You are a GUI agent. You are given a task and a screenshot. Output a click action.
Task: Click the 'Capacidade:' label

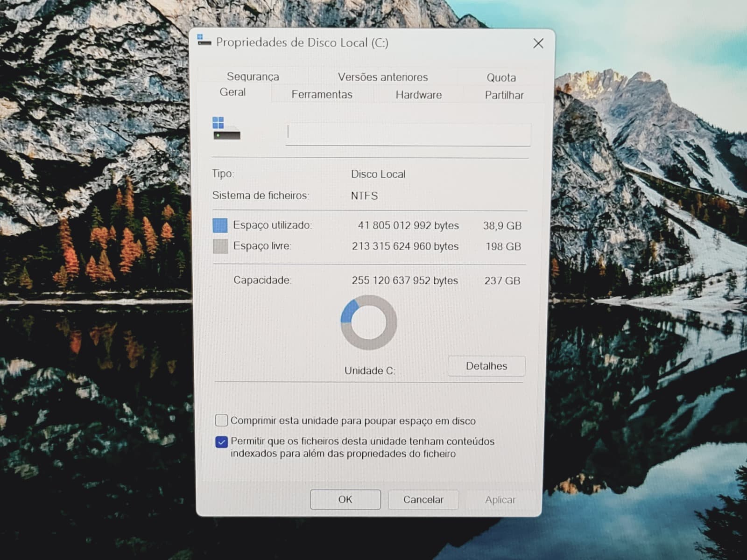pyautogui.click(x=262, y=280)
